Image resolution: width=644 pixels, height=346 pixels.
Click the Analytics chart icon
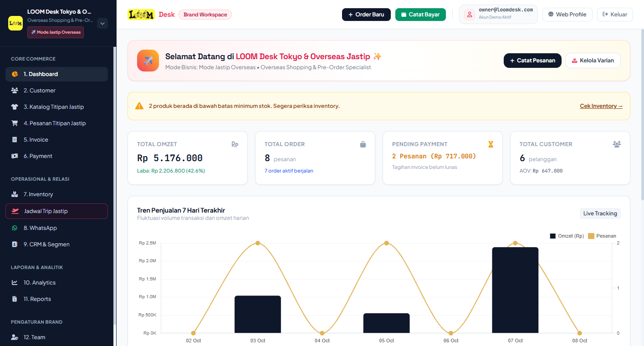coord(15,283)
